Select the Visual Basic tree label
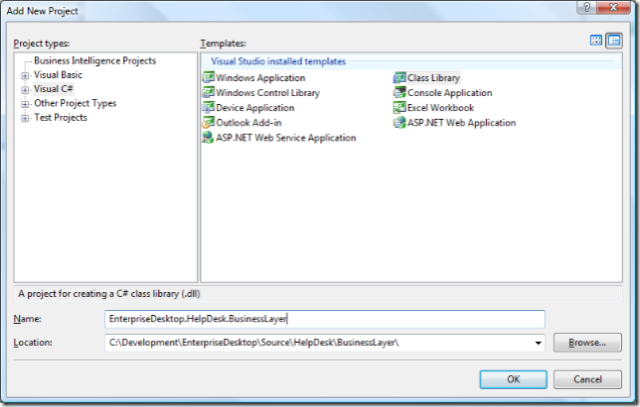 coord(58,75)
